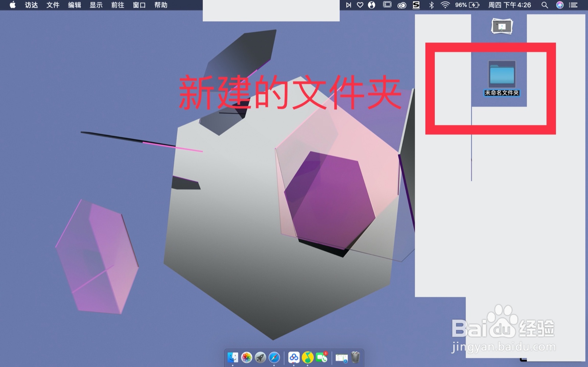This screenshot has height=367, width=588.
Task: Open the sidecar display menu bar item
Action: (387, 5)
